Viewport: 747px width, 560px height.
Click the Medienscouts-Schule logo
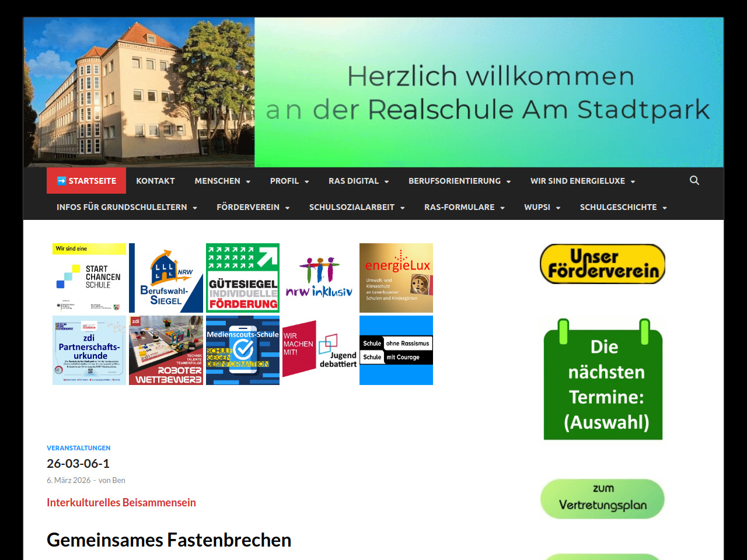[x=243, y=350]
